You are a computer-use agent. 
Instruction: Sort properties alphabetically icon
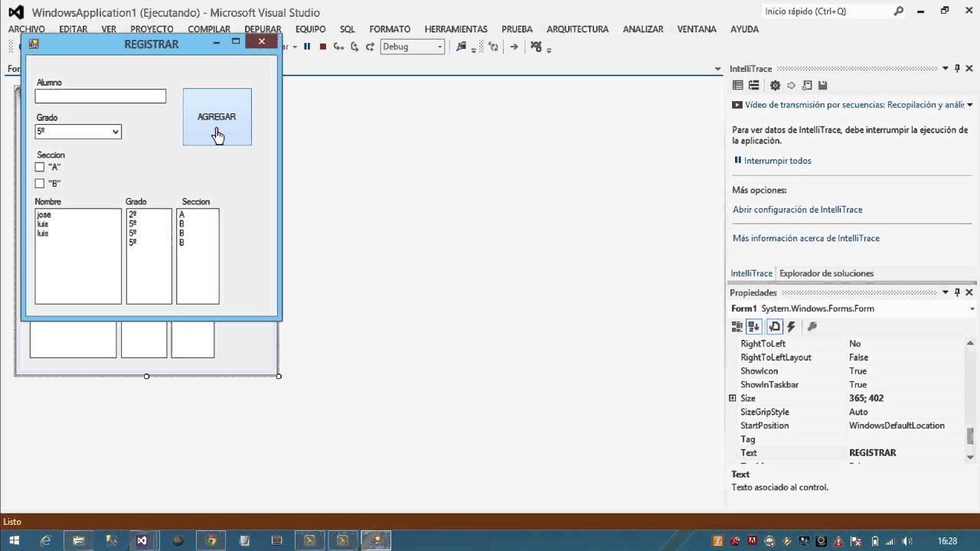tap(754, 327)
